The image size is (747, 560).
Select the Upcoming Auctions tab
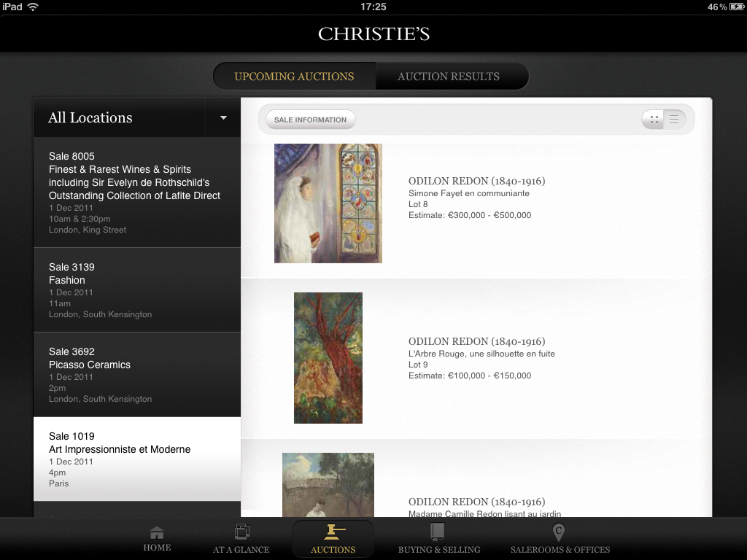294,77
